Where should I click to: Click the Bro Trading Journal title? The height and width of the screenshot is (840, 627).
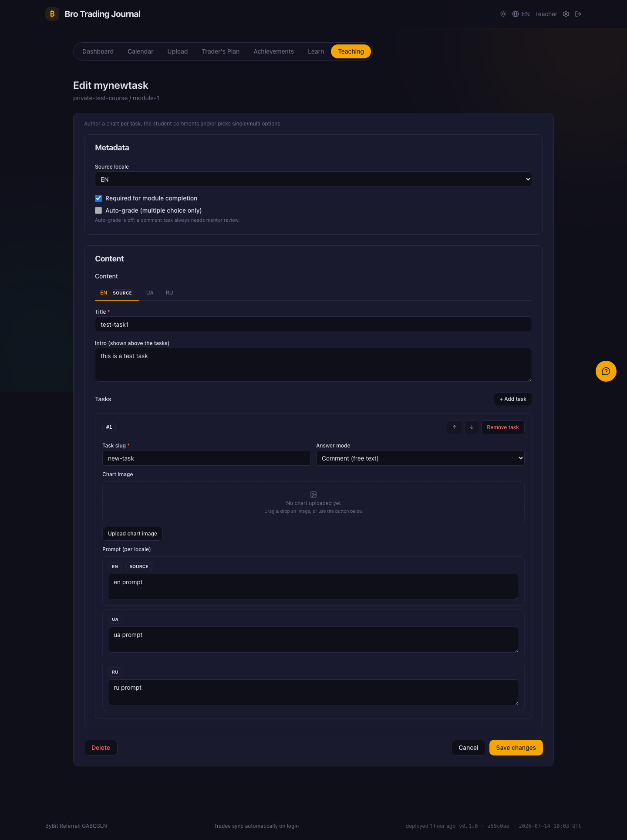coord(102,14)
